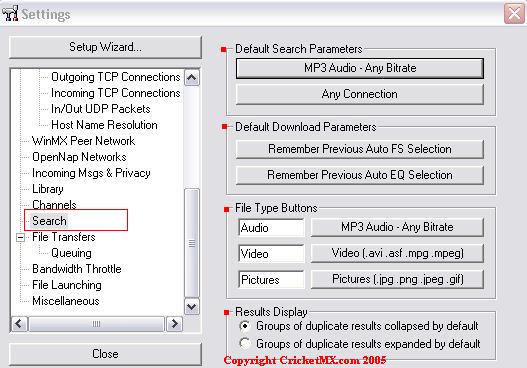
Task: Select the Search tree item
Action: [49, 221]
